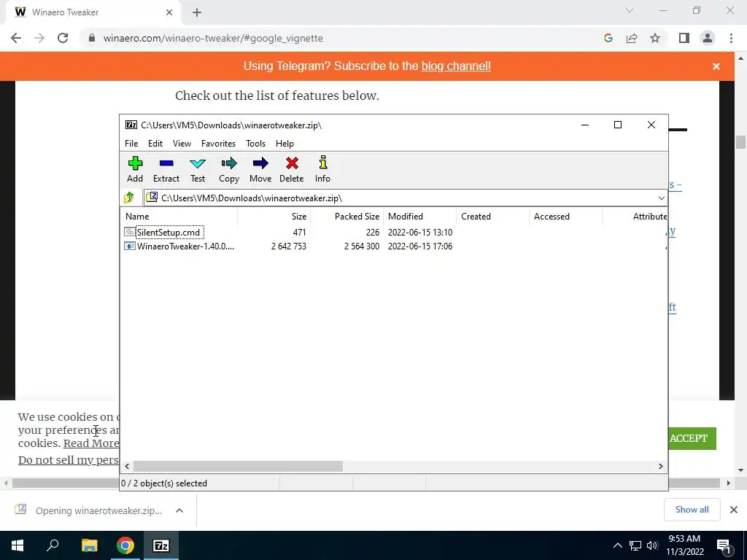Show hidden system tray icons

pos(617,545)
